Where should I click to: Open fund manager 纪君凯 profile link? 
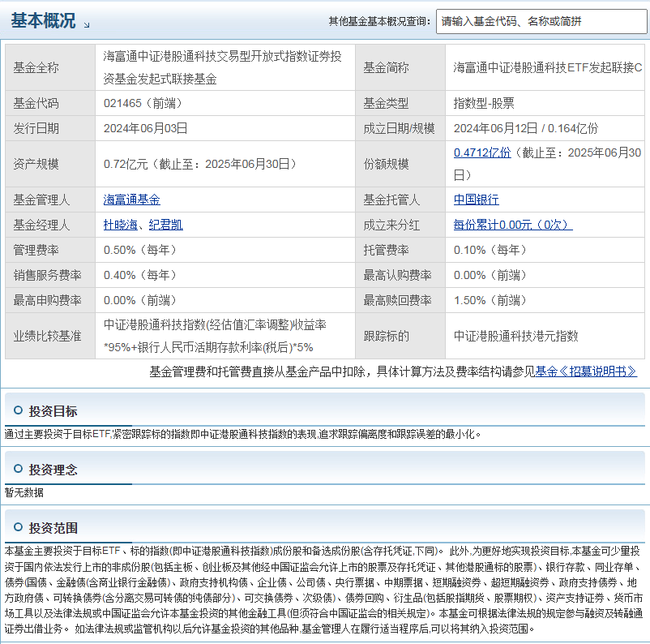(166, 225)
